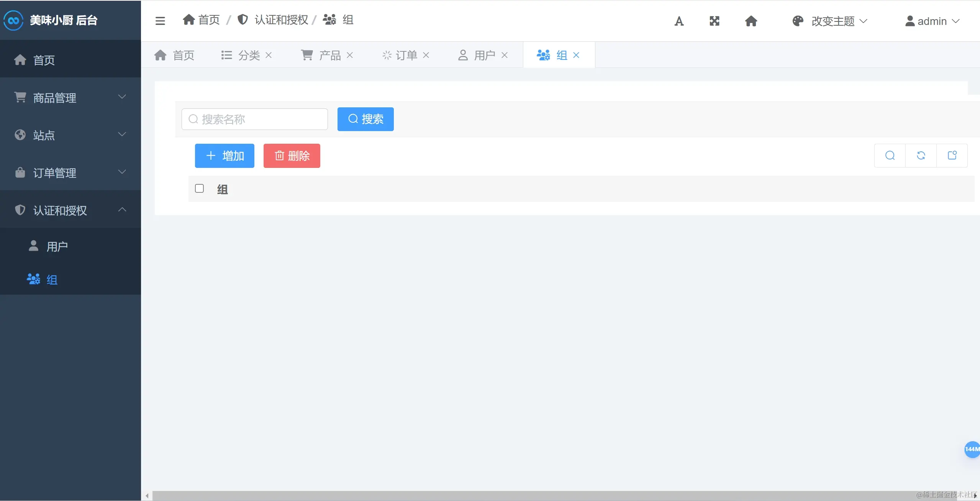The image size is (980, 501).
Task: Click the export icon beside refresh
Action: [952, 156]
